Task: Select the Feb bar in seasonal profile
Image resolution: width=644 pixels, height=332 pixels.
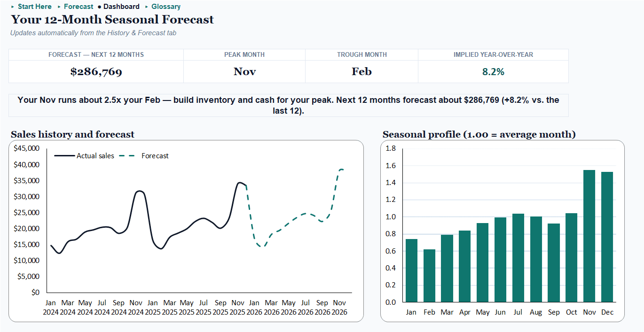Action: click(x=429, y=276)
